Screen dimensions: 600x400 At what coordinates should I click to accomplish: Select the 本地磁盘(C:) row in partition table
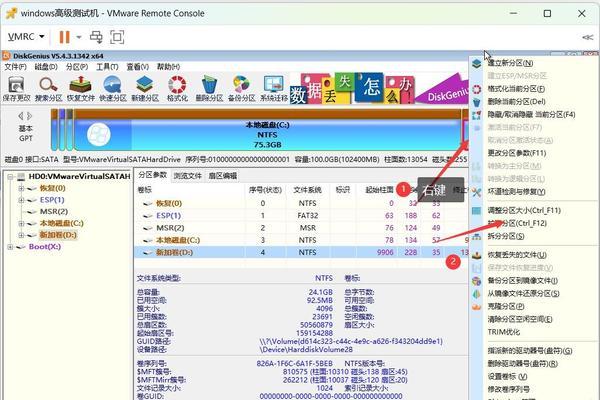point(302,240)
